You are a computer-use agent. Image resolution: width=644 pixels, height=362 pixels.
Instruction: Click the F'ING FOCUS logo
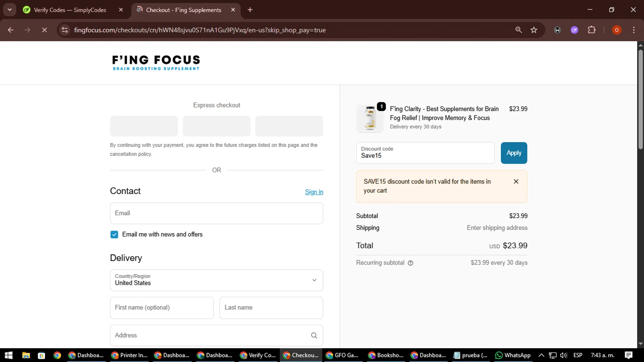(156, 63)
